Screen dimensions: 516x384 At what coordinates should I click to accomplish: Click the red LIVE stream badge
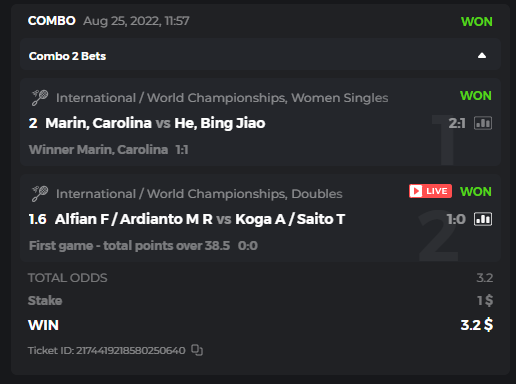point(430,191)
